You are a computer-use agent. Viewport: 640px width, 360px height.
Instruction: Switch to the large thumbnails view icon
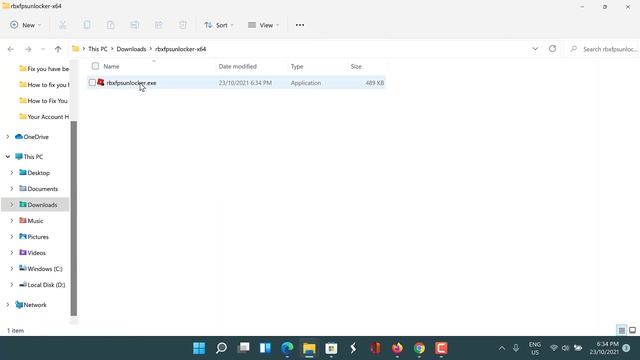pyautogui.click(x=632, y=330)
